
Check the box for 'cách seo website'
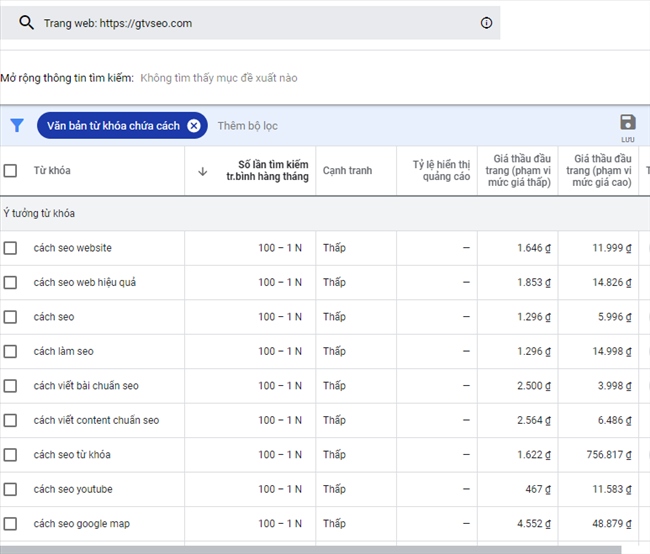click(x=10, y=248)
